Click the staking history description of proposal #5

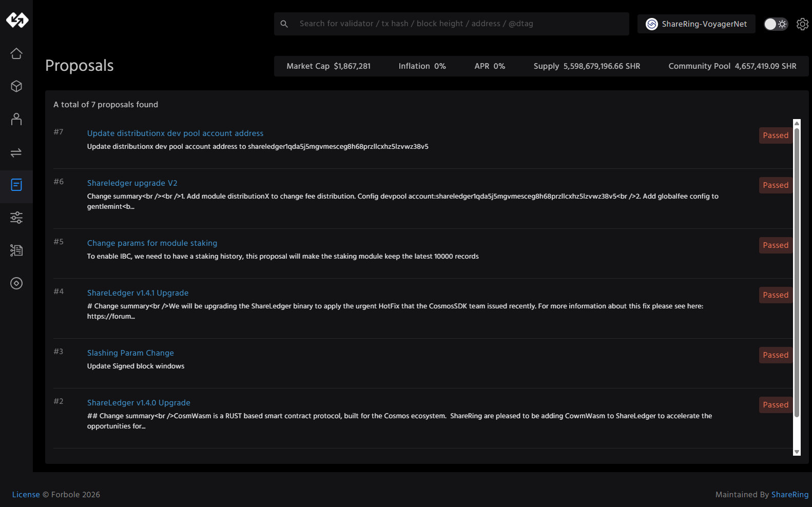point(283,257)
